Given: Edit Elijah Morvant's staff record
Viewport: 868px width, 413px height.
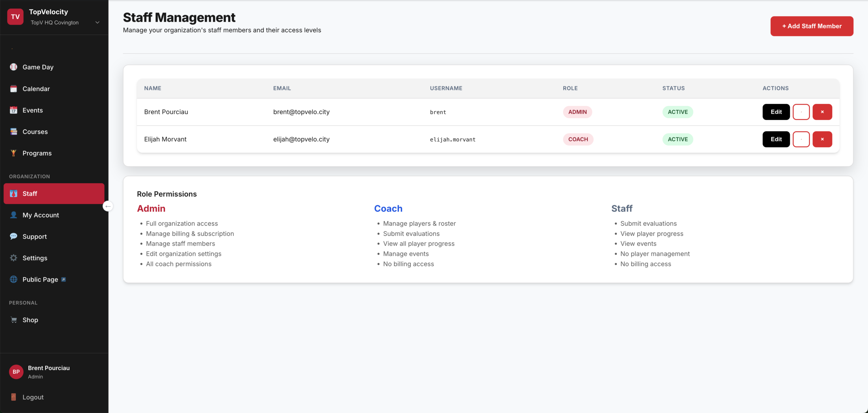Looking at the screenshot, I should [776, 139].
